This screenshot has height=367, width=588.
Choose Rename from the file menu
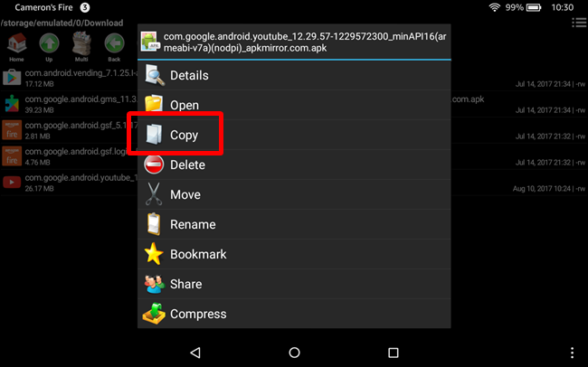tap(294, 224)
